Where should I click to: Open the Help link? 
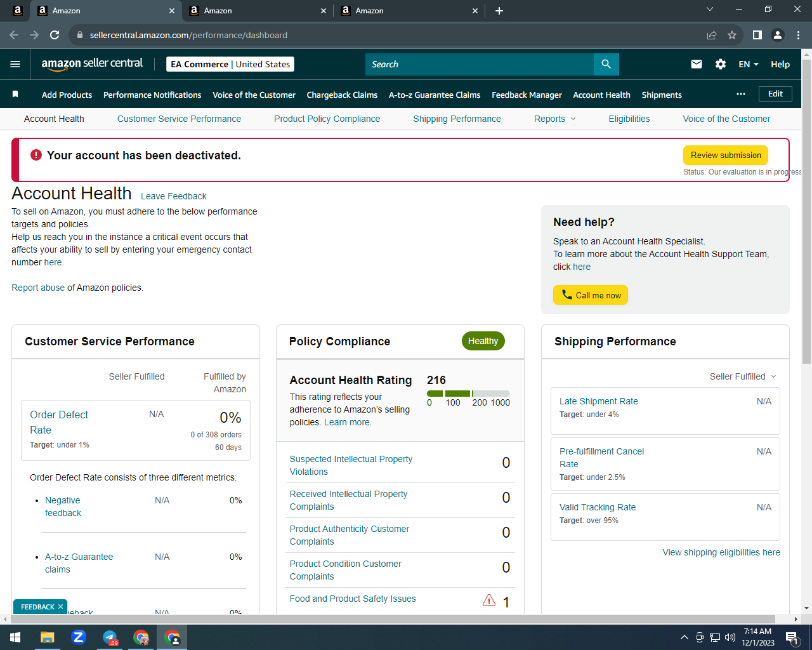coord(780,64)
